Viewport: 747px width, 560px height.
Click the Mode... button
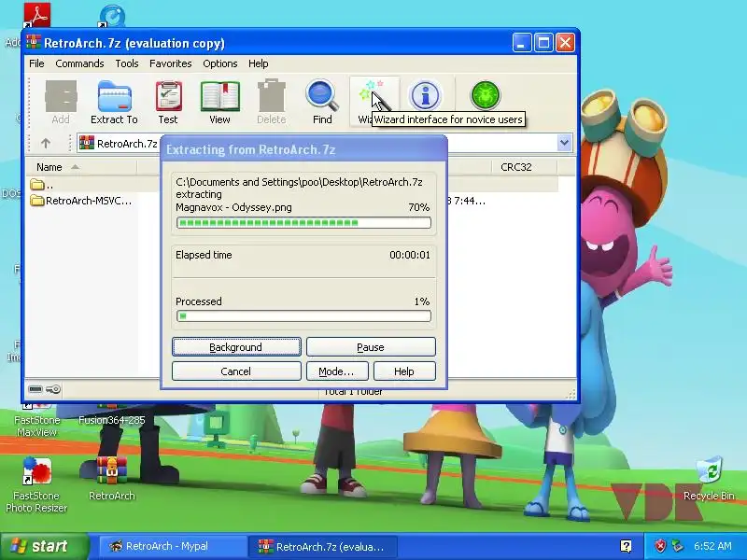(x=337, y=371)
